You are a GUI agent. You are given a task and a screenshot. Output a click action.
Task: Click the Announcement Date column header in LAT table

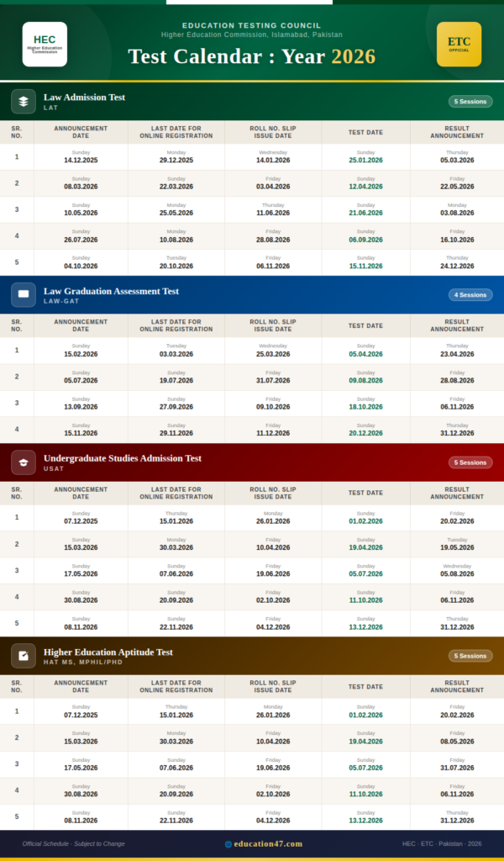(x=81, y=132)
